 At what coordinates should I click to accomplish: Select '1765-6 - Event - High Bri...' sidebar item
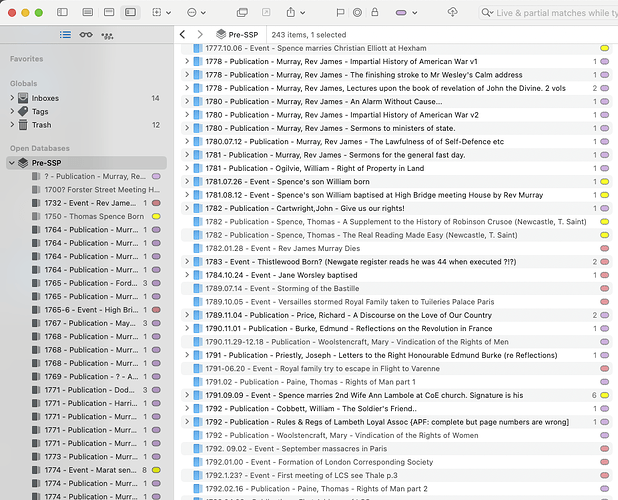point(86,310)
